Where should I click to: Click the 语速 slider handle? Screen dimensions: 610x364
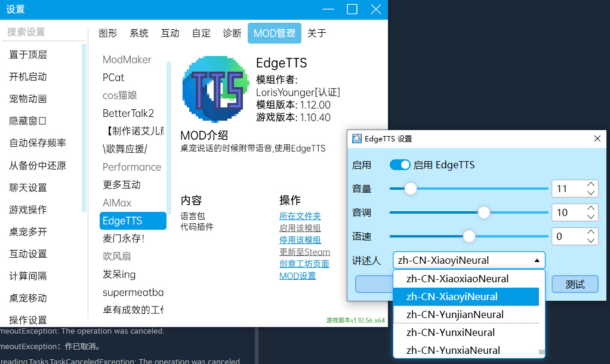click(x=469, y=236)
